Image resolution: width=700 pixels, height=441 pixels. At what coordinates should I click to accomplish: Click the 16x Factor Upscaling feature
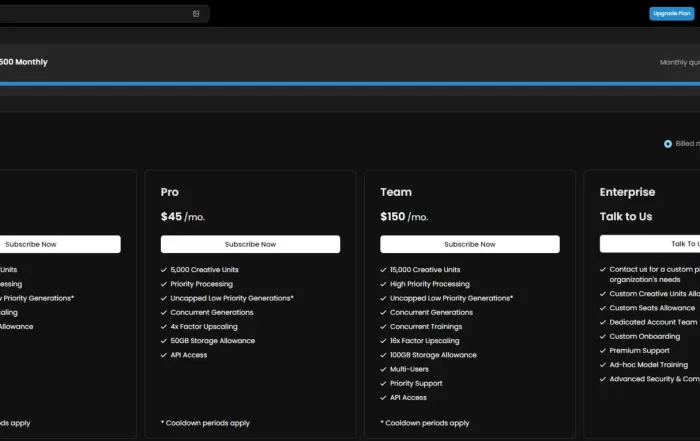point(425,341)
